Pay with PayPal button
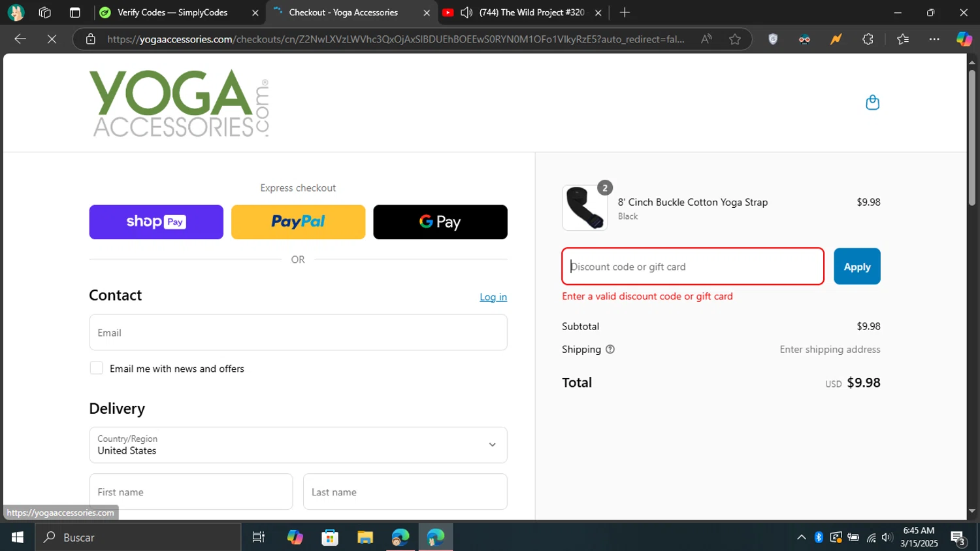The image size is (980, 551). 298,222
